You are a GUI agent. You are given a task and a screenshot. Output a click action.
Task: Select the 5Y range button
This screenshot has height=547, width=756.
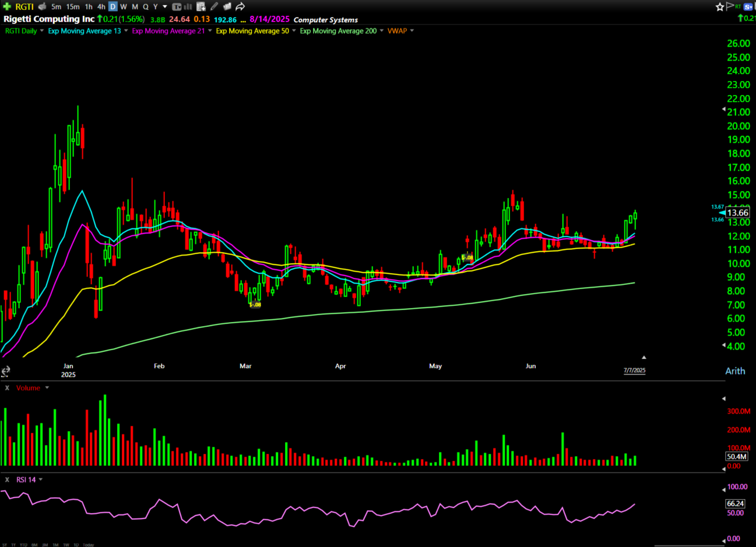[x=5, y=545]
